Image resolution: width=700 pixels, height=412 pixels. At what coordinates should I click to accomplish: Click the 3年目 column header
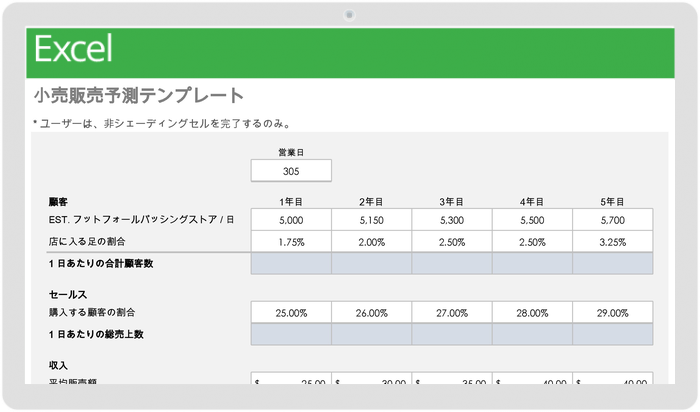pyautogui.click(x=452, y=202)
